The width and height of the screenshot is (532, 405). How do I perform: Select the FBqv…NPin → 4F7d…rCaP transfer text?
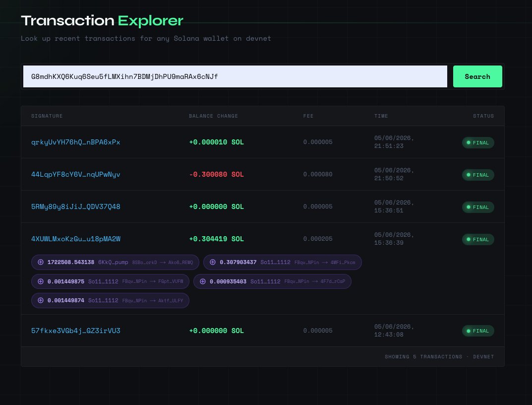tap(315, 281)
